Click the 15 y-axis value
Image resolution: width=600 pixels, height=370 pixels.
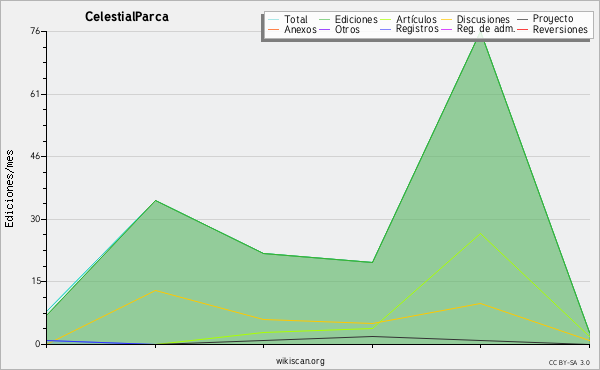click(x=35, y=281)
